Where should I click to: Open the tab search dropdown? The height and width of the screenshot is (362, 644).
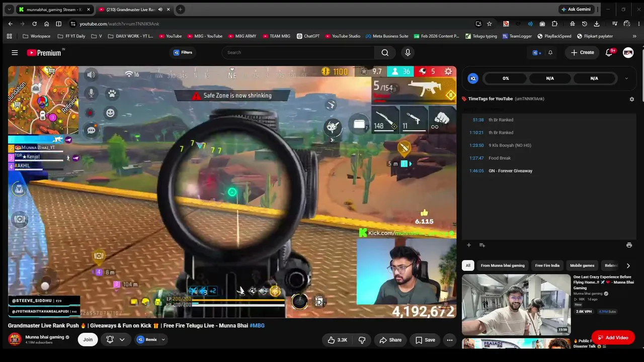click(x=9, y=10)
